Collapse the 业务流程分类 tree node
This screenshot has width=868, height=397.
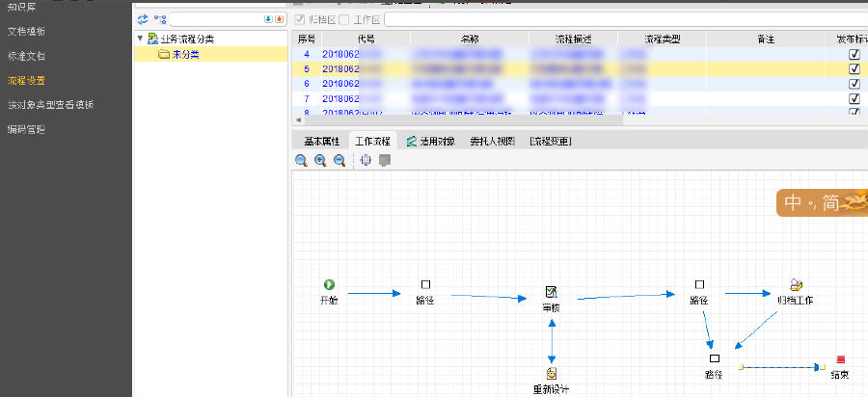141,40
